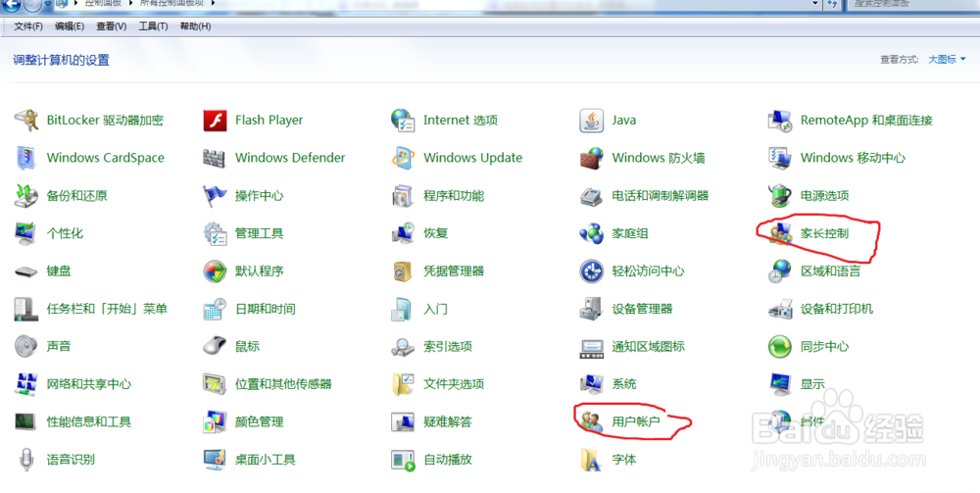Click the address bar refresh button
Screen dimensions: 980x493
(x=832, y=4)
